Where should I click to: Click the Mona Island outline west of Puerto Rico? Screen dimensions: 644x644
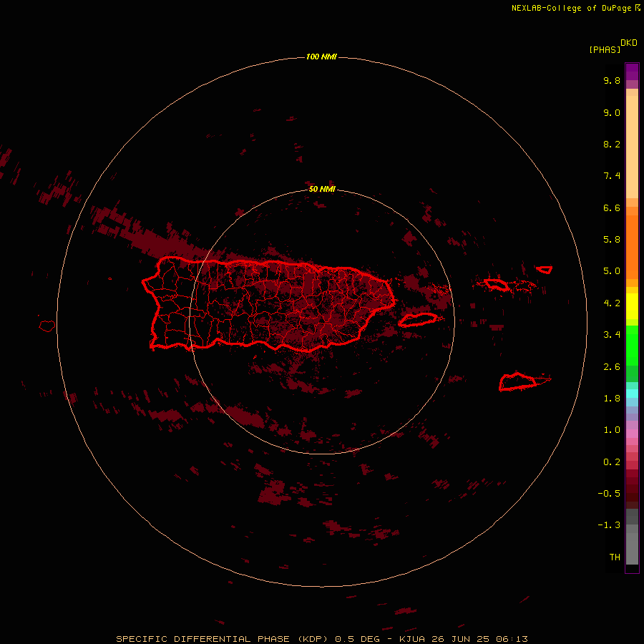(47, 326)
